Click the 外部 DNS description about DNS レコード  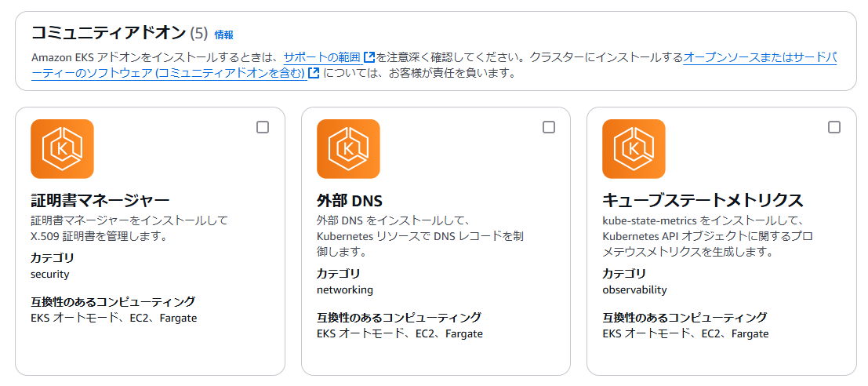pos(420,236)
